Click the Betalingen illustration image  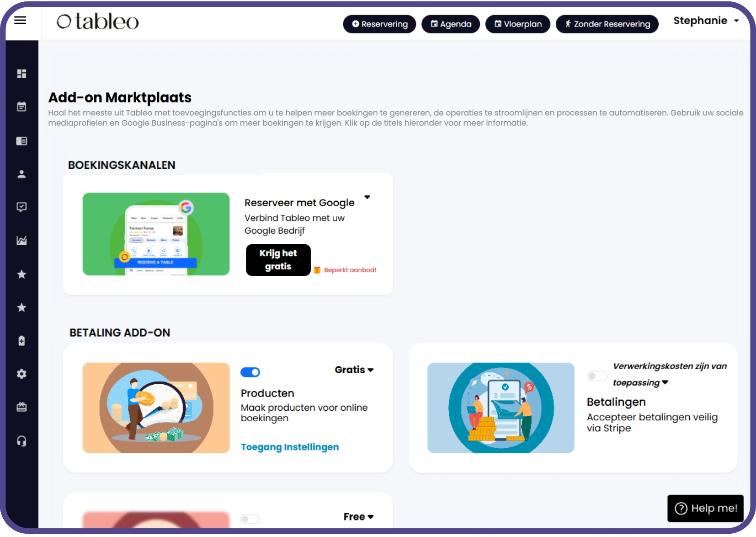coord(500,408)
